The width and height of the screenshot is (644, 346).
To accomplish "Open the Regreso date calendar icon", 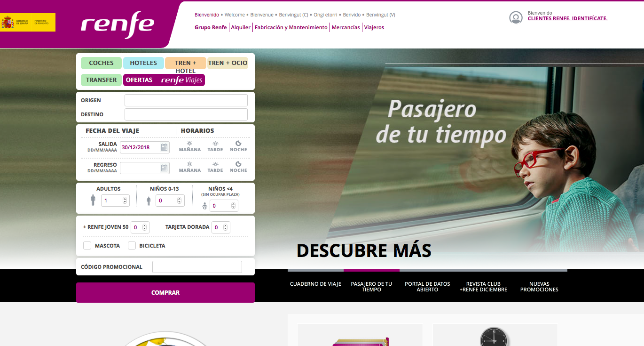I will tap(164, 168).
